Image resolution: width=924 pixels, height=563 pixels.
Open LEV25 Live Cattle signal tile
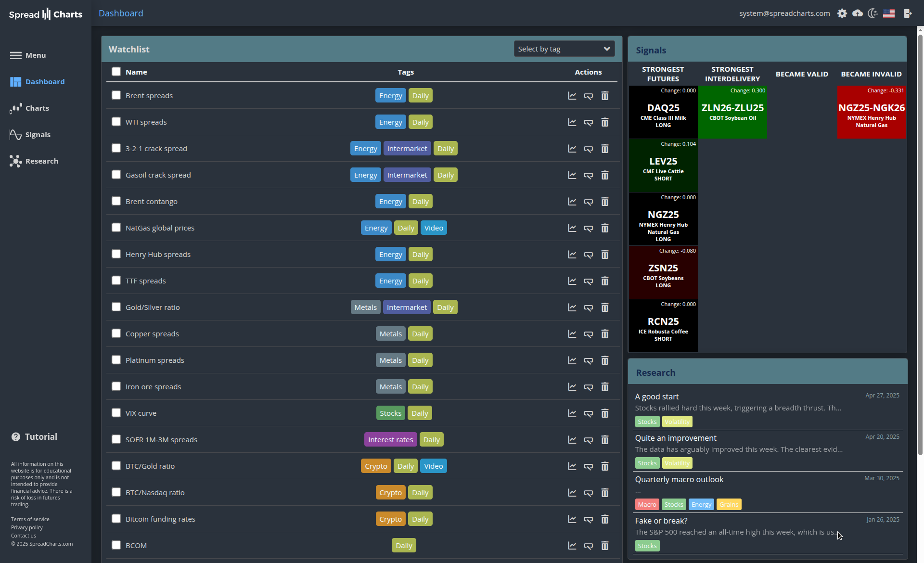663,166
